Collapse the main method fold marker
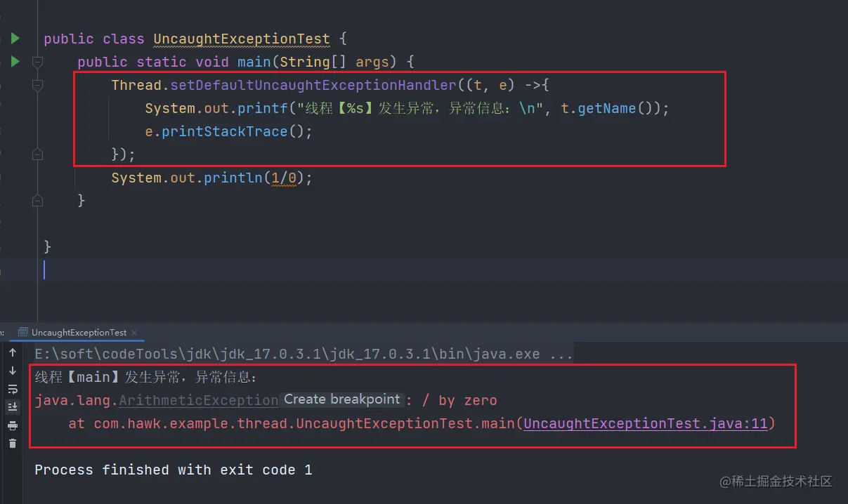 pyautogui.click(x=38, y=62)
